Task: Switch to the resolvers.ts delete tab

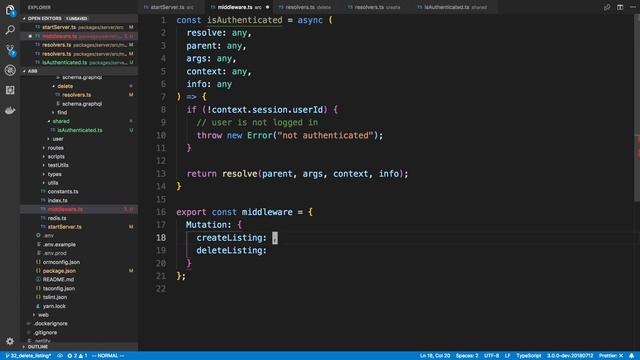Action: tap(308, 7)
